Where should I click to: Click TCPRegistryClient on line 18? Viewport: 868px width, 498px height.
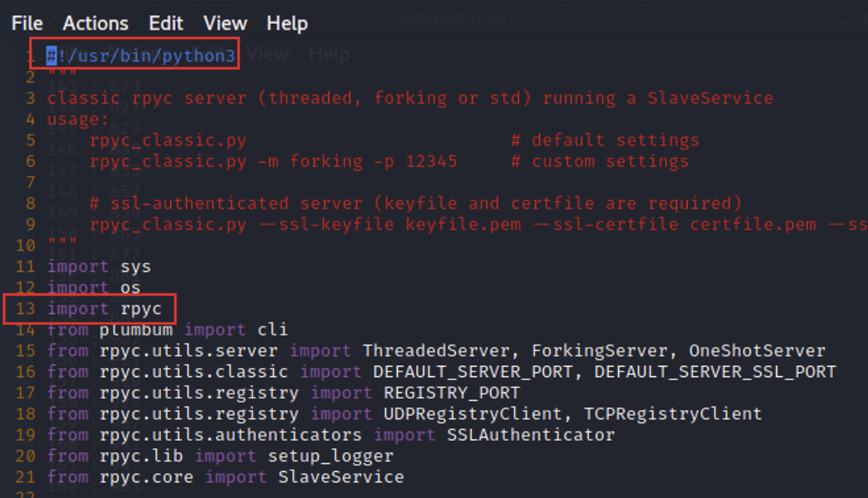point(673,414)
